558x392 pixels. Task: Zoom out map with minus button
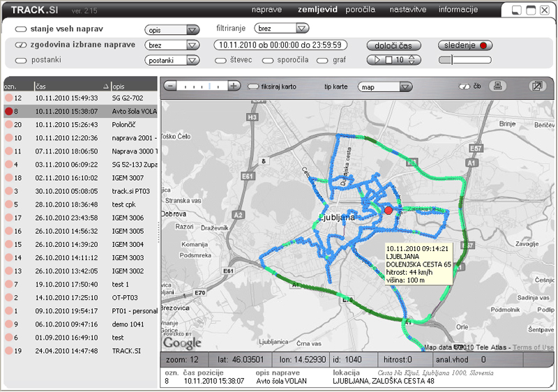pyautogui.click(x=170, y=86)
